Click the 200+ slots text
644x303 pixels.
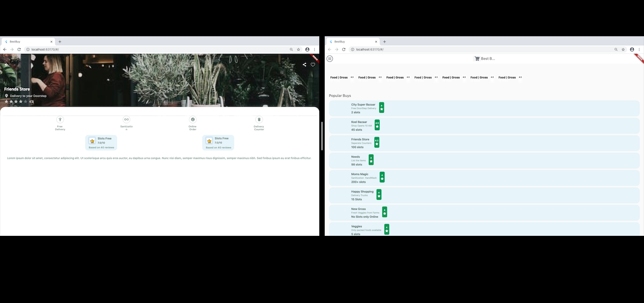pyautogui.click(x=358, y=182)
